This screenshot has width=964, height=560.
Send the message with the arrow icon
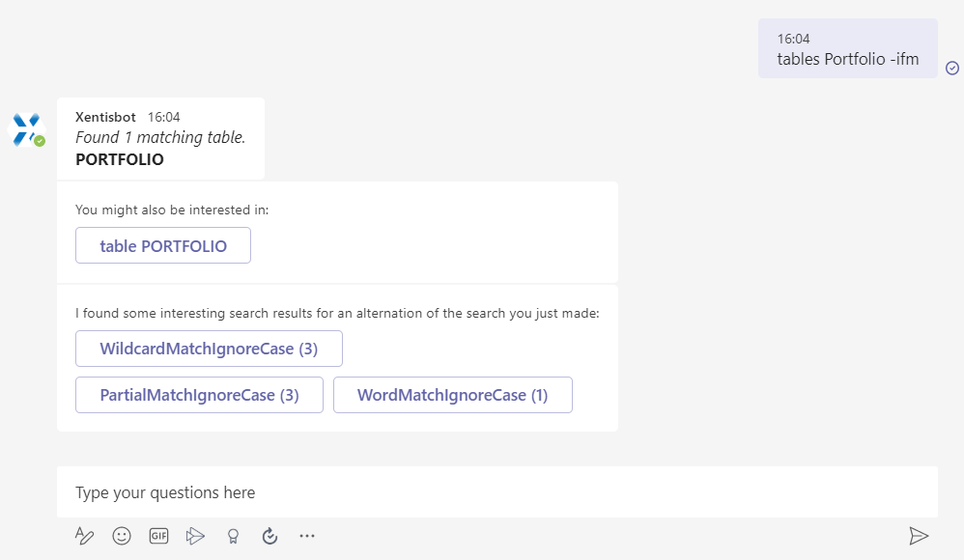pos(919,536)
